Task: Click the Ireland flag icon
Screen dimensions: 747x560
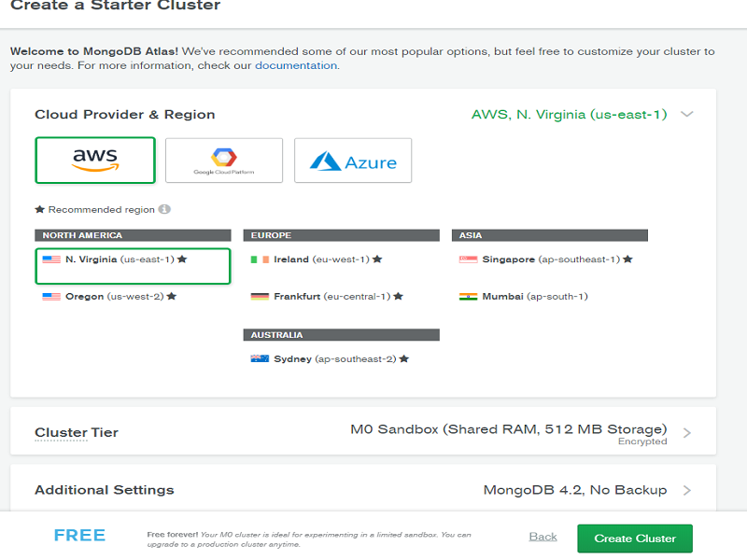Action: [260, 259]
